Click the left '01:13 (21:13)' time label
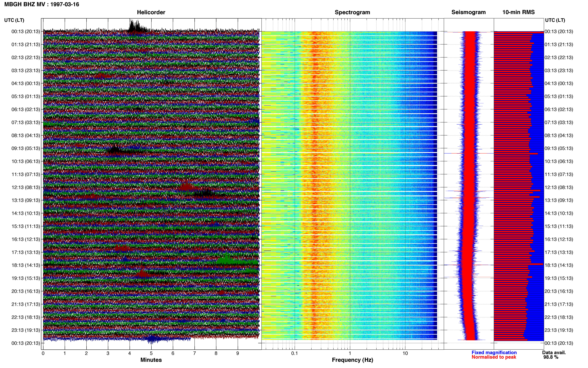Image resolution: width=588 pixels, height=368 pixels. coord(26,45)
